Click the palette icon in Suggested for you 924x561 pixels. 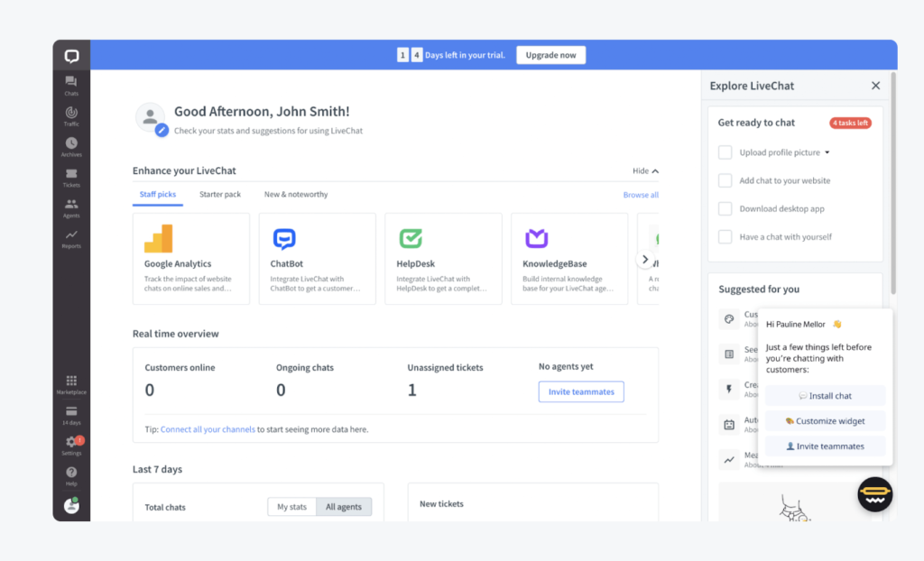click(x=729, y=318)
